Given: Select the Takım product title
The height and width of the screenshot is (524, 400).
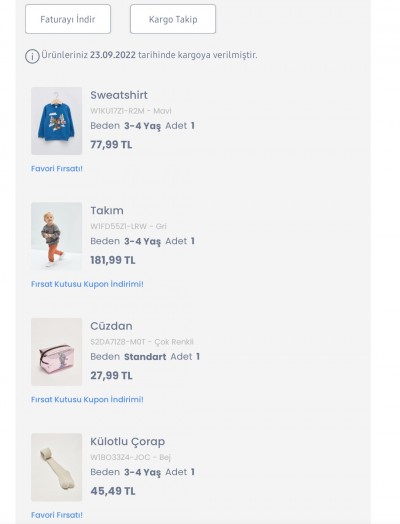Looking at the screenshot, I should point(107,211).
